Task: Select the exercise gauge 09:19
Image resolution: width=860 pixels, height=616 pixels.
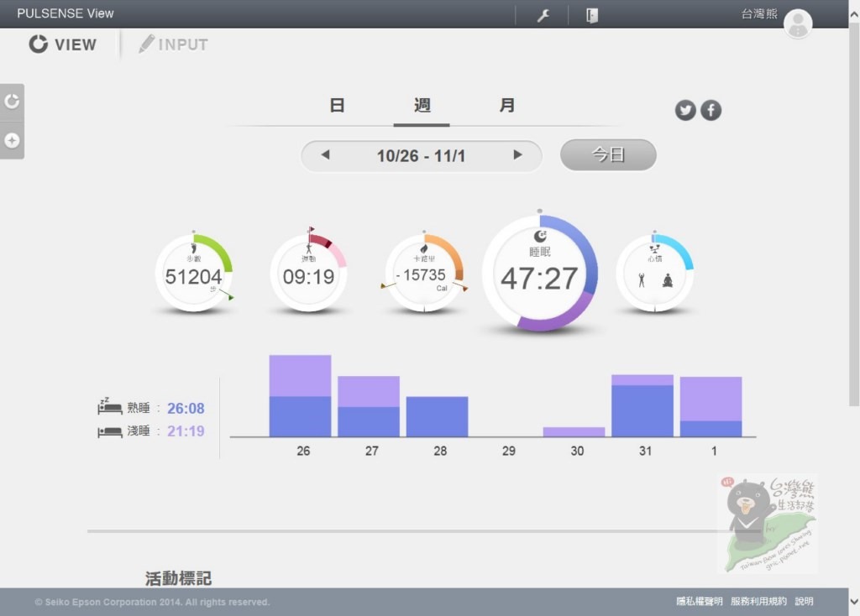Action: point(309,273)
